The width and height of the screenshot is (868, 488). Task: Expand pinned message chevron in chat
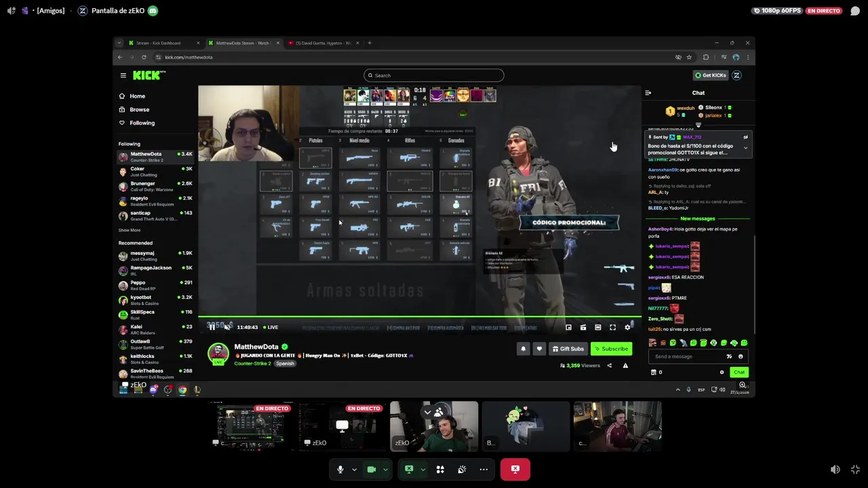pos(745,148)
